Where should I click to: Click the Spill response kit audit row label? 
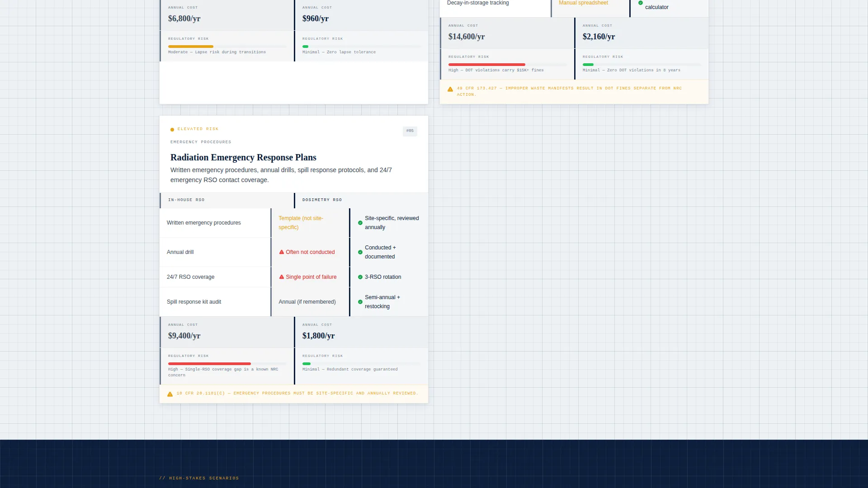[x=194, y=302]
